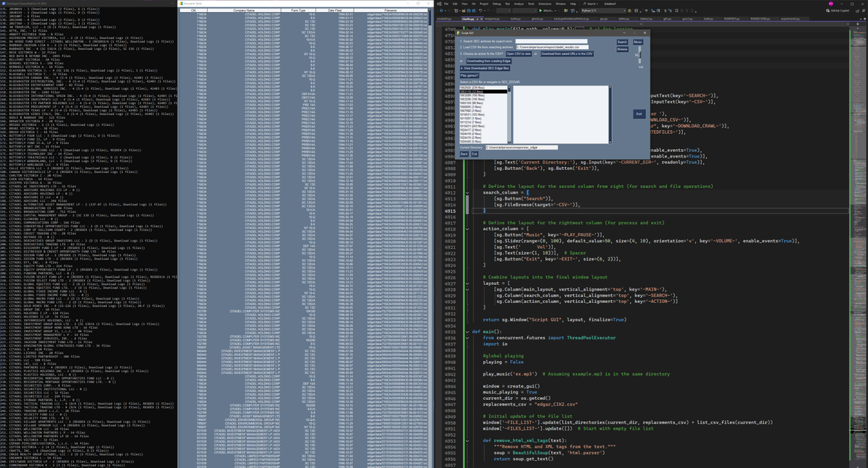Collapse the remove_html_xml_tags code fold
The height and width of the screenshot is (468, 868).
click(468, 440)
